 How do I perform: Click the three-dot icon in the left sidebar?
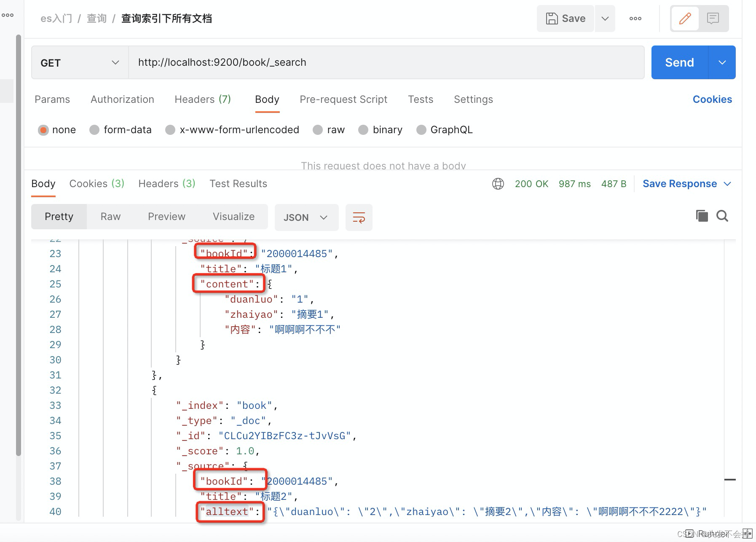pos(8,15)
